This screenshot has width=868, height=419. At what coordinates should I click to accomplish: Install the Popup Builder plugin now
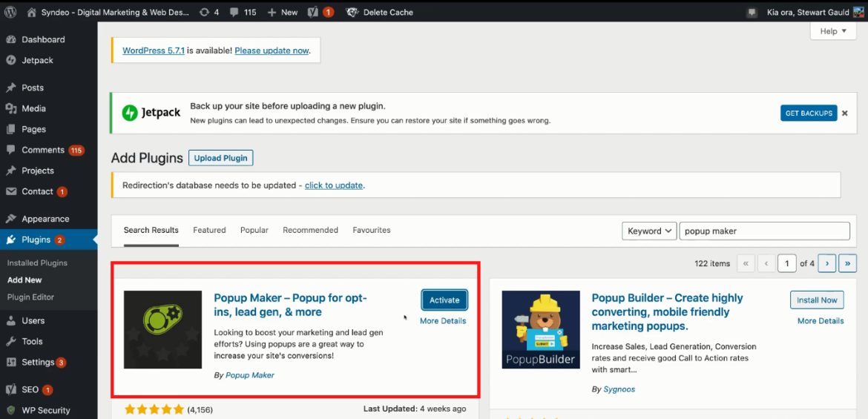tap(817, 300)
